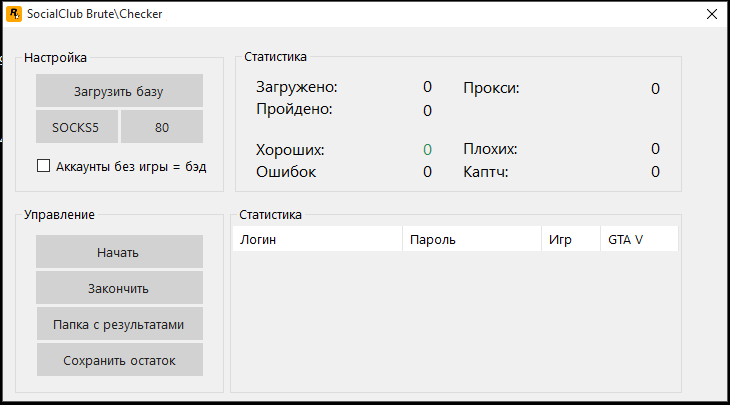The image size is (730, 405).
Task: Click the Каптч counter value
Action: (655, 172)
